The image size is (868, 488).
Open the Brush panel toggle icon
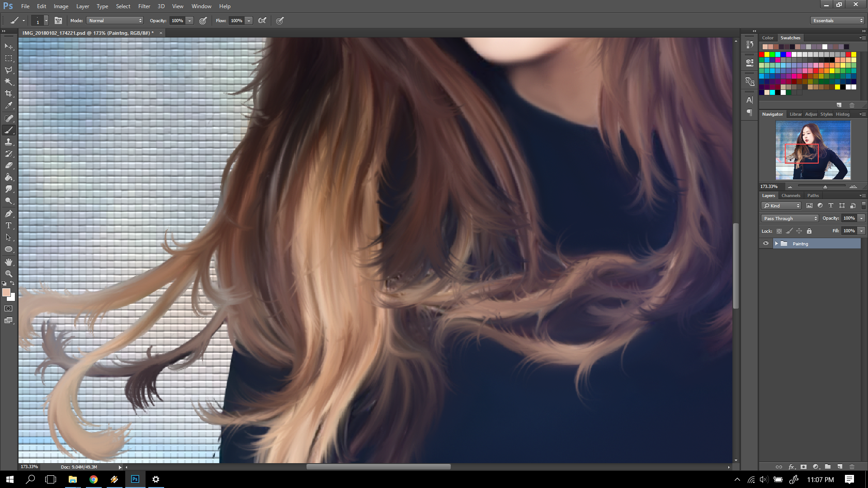point(58,20)
